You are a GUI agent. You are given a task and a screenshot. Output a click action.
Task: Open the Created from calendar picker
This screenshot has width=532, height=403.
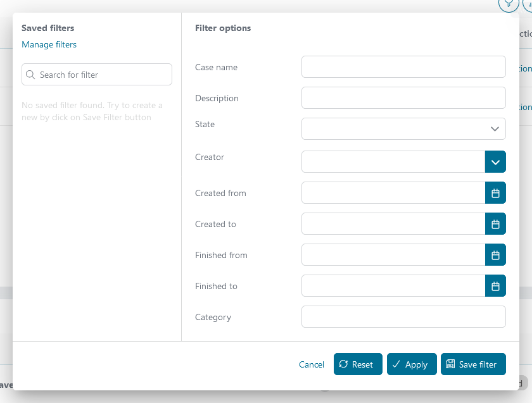point(495,193)
